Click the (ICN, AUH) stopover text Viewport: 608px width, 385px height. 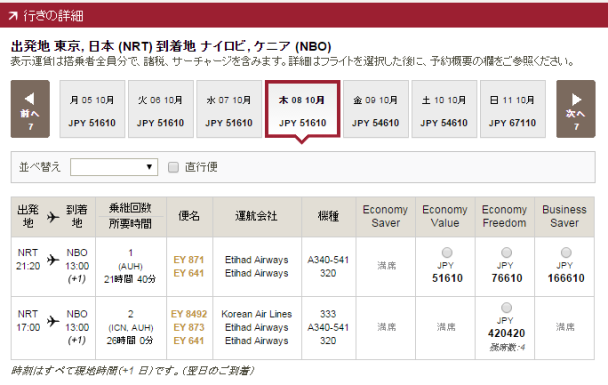point(131,328)
